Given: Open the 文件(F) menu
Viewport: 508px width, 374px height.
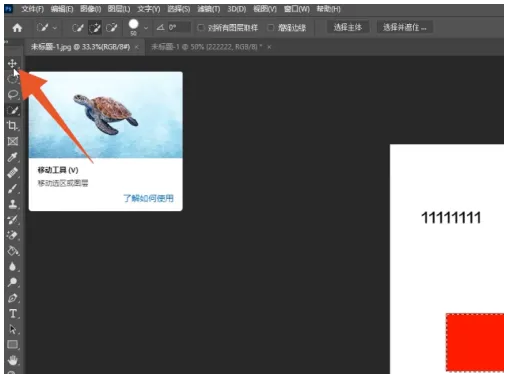Looking at the screenshot, I should (32, 9).
